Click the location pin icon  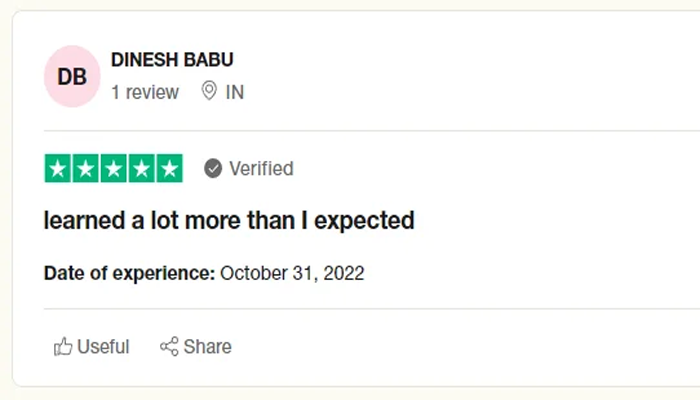[209, 92]
